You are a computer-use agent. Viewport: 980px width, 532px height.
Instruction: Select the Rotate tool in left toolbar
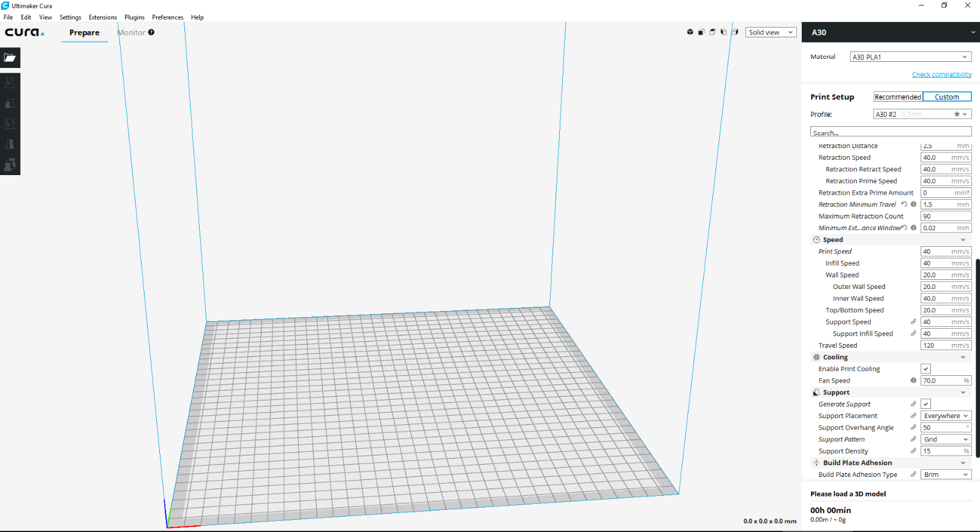[10, 124]
